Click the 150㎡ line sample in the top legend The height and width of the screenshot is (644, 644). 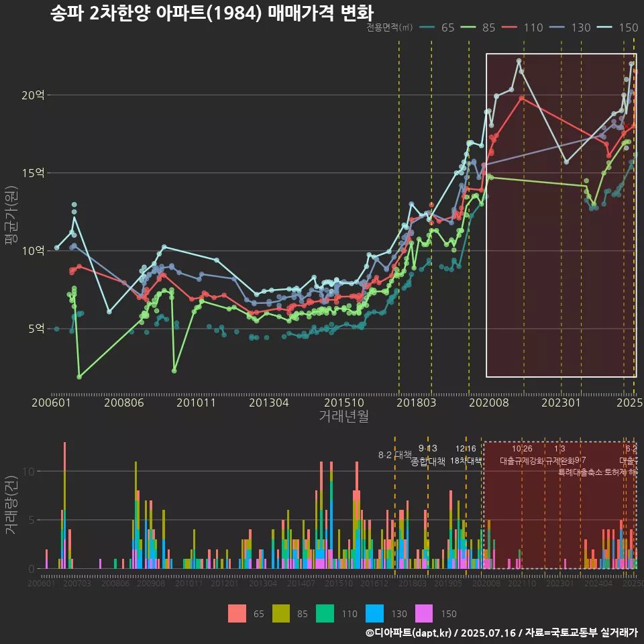pyautogui.click(x=604, y=28)
